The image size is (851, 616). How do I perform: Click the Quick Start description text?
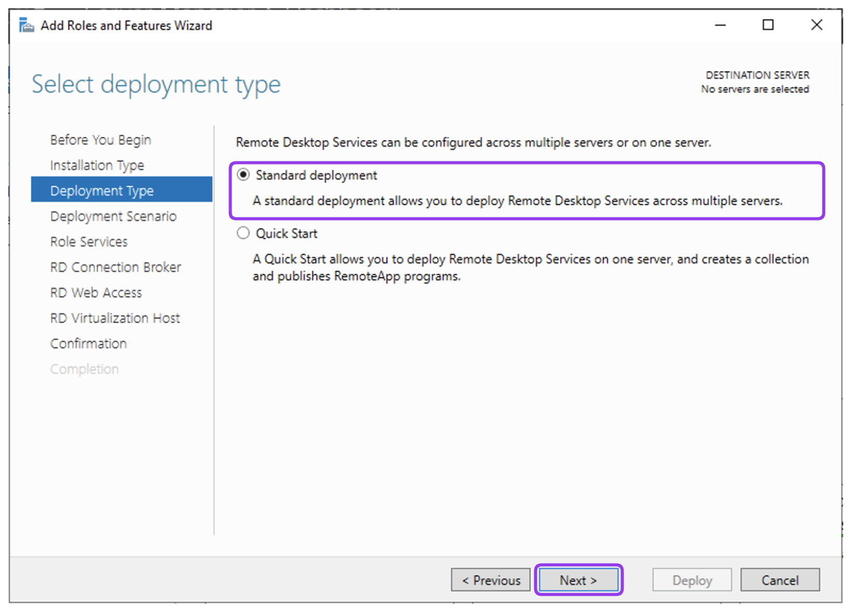(531, 267)
